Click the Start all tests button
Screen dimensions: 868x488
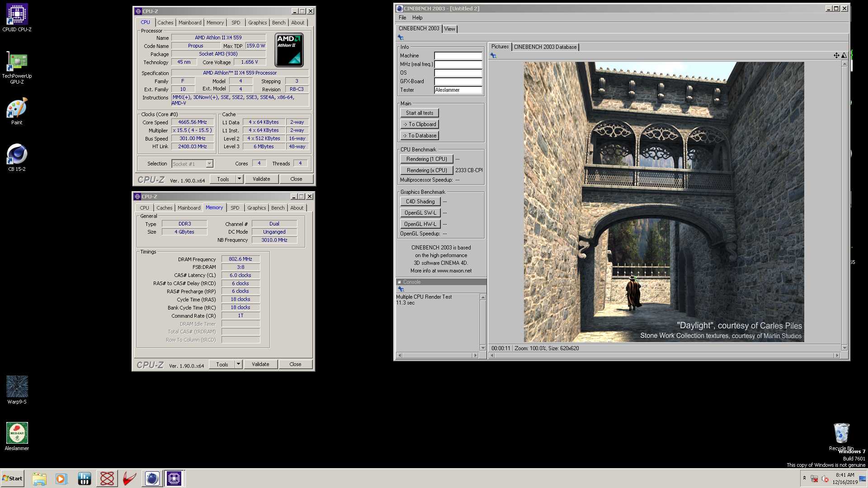420,113
